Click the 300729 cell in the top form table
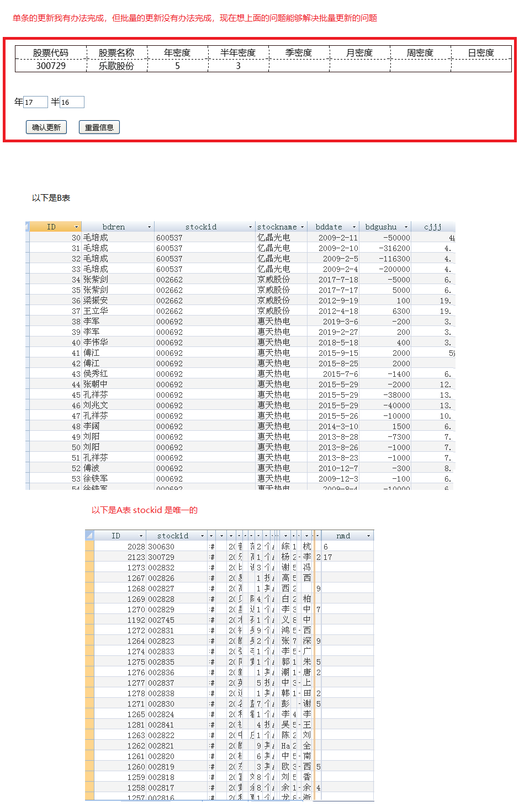Screen dimensions: 519x812 (x=51, y=66)
